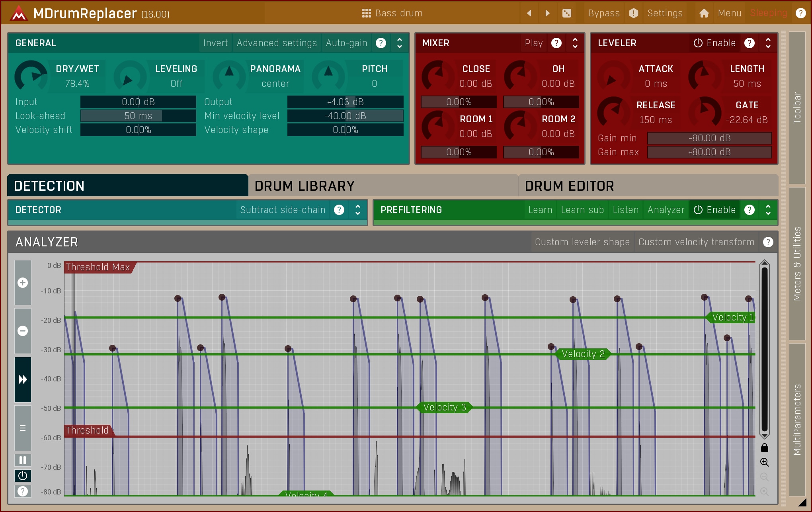Open help for the PREFILTERING panel
812x512 pixels.
(750, 210)
